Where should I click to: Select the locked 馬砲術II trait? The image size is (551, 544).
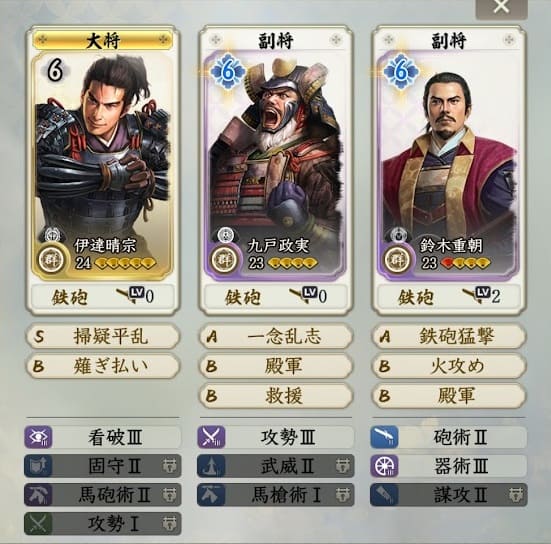click(x=103, y=495)
